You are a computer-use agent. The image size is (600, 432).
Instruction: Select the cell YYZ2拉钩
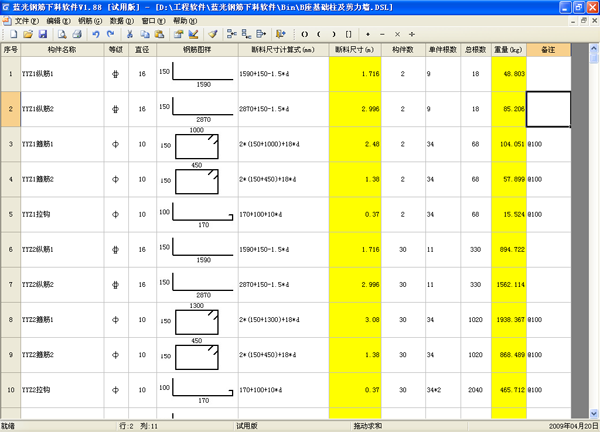point(62,390)
